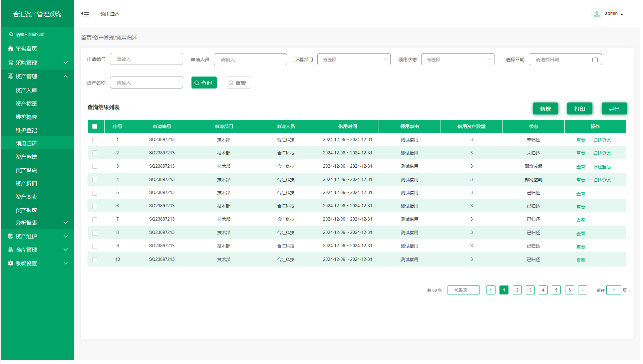This screenshot has height=364, width=643.
Task: Click the home icon beside 平台首页
Action: pos(11,49)
